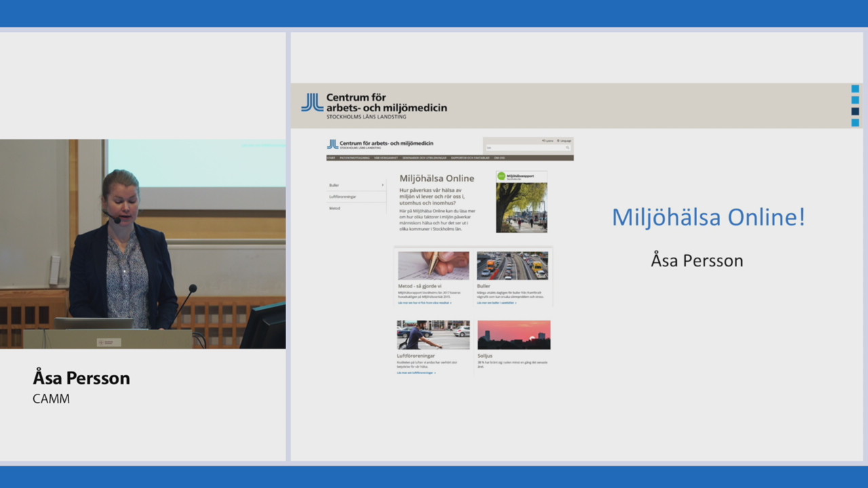The height and width of the screenshot is (488, 868).
Task: Click the dark navy square in header
Action: [x=855, y=112]
